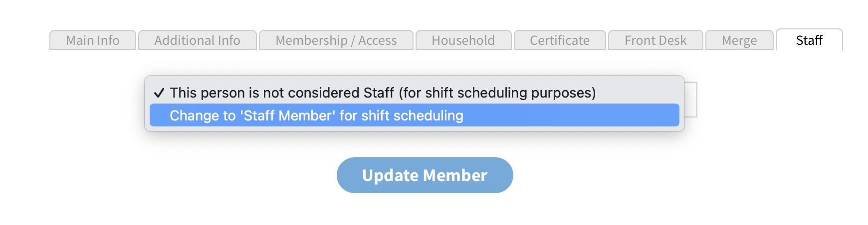The width and height of the screenshot is (868, 225).
Task: Select the Household tab
Action: click(x=463, y=40)
